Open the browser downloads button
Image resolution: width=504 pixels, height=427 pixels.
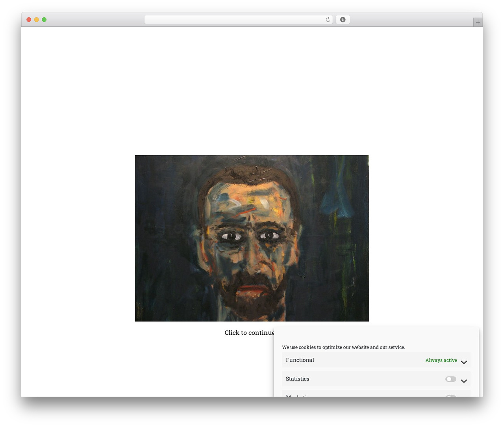[x=343, y=20]
